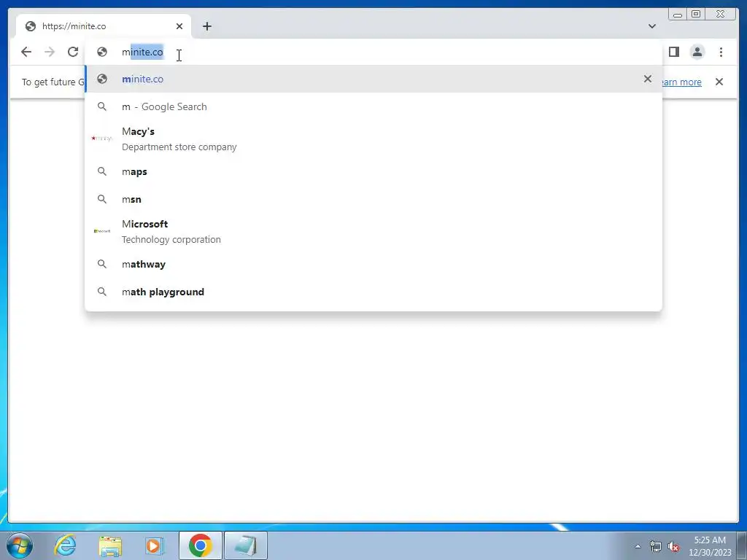The image size is (747, 560).
Task: Open the clock showing 5:25 AM
Action: (710, 546)
